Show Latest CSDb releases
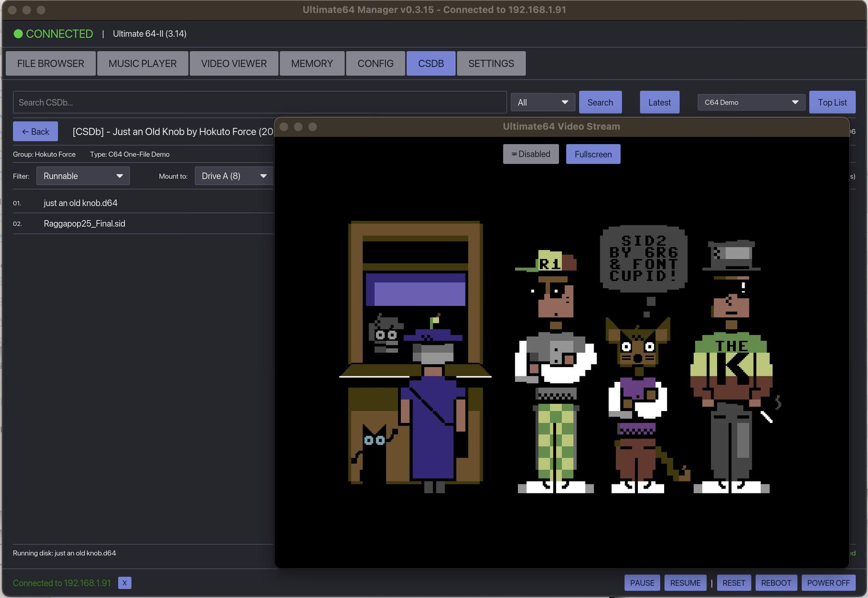Screen dimensions: 868x598 (659, 102)
